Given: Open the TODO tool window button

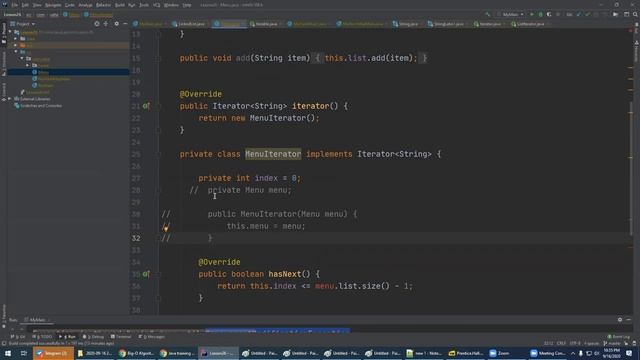Looking at the screenshot, I should 42,337.
